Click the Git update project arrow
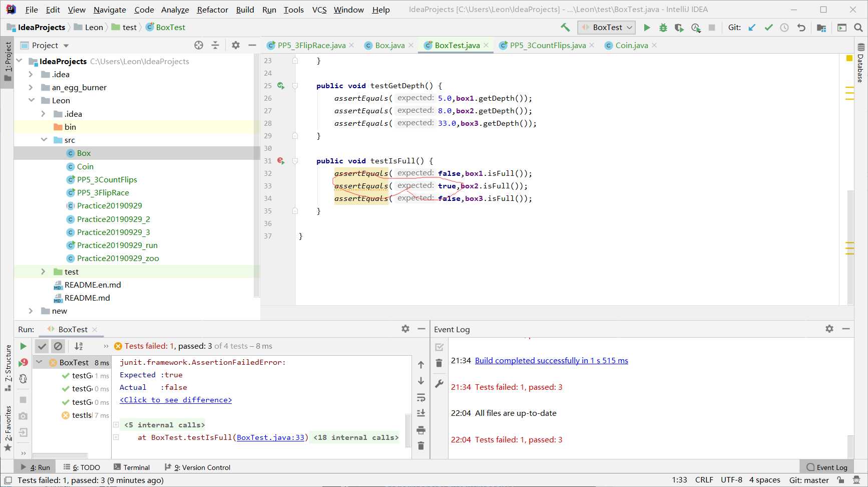Screen dimensions: 868x487 coord(752,28)
